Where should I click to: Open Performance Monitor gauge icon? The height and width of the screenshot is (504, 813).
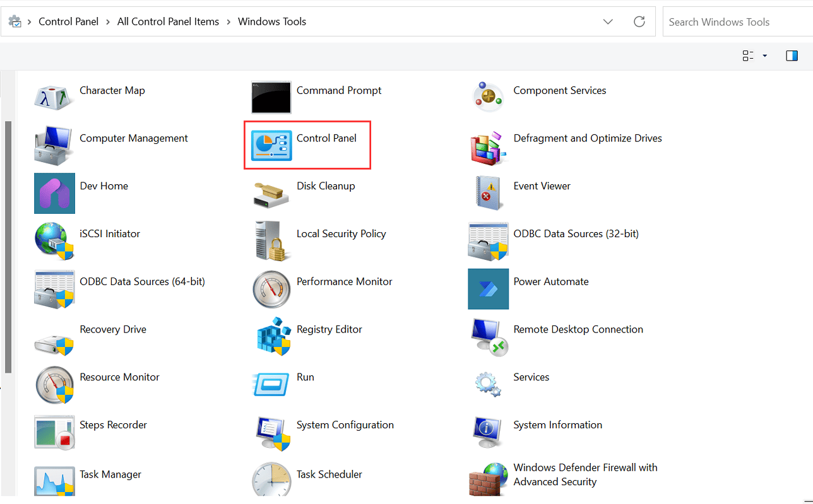[x=271, y=289]
